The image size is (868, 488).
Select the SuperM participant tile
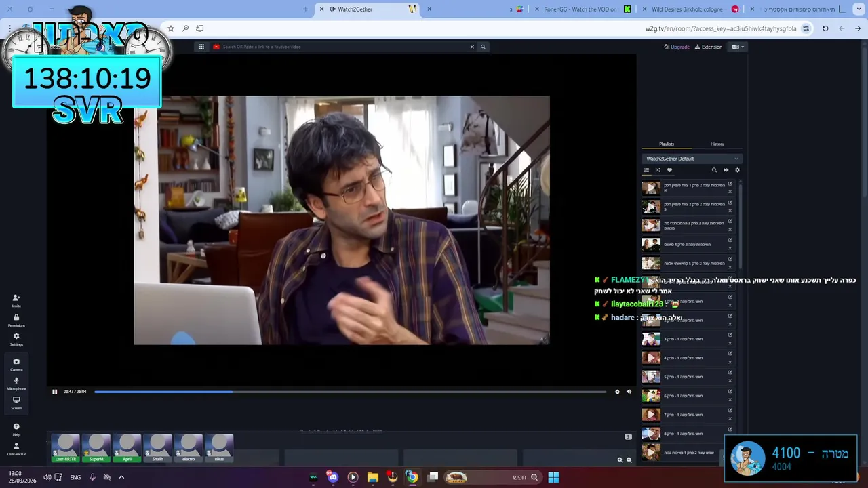96,449
